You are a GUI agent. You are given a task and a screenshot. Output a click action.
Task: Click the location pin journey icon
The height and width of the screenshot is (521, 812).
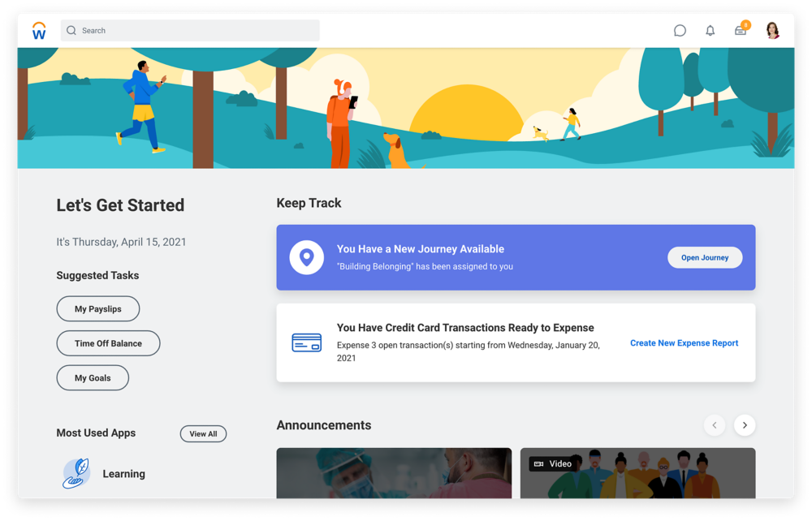(x=306, y=258)
